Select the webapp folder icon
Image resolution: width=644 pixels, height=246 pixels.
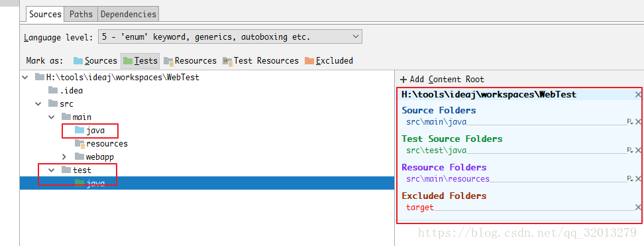click(x=80, y=156)
